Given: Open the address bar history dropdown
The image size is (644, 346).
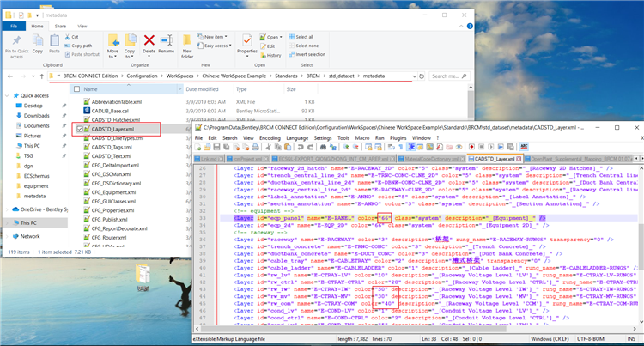Looking at the screenshot, I should pyautogui.click(x=414, y=76).
